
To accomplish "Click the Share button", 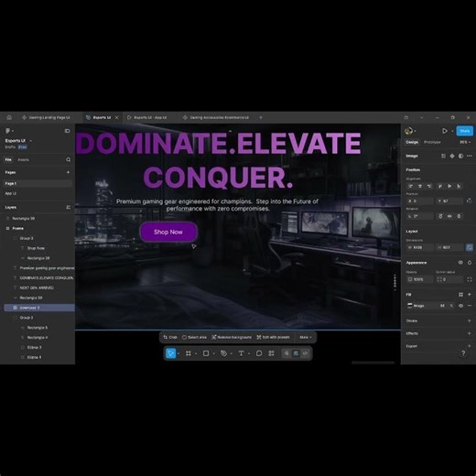I will (x=465, y=131).
